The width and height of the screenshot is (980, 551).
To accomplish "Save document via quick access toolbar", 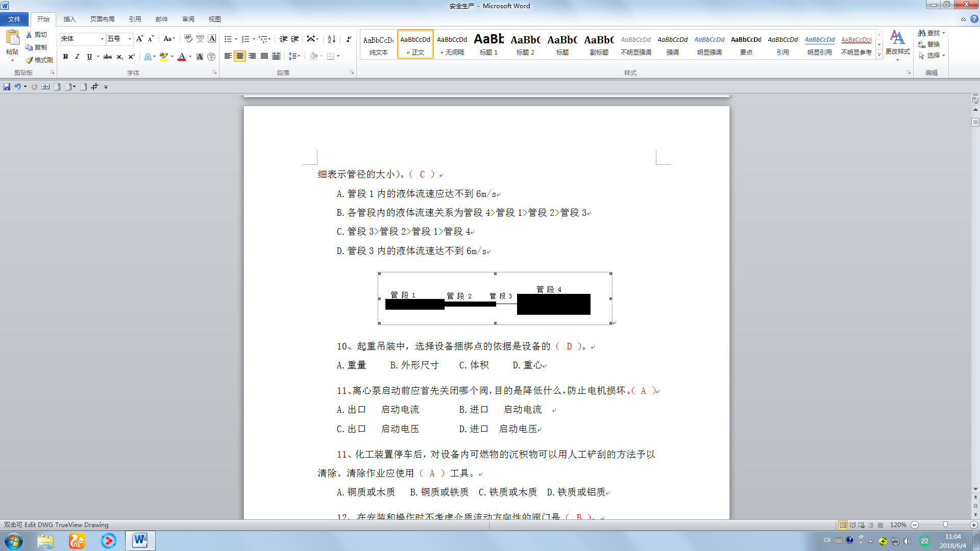I will coord(7,87).
